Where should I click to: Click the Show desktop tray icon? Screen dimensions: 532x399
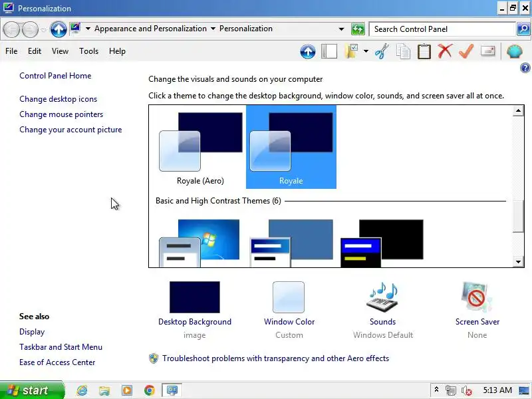click(x=524, y=390)
